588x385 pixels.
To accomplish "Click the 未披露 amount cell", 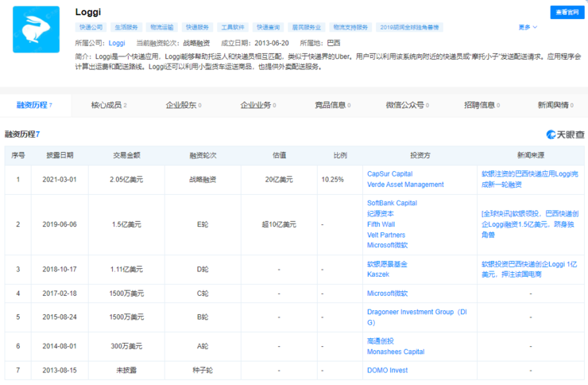I will click(126, 371).
